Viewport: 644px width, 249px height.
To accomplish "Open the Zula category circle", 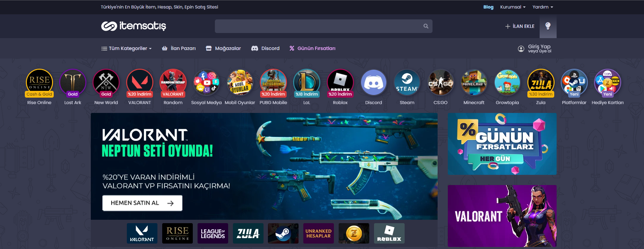I will click(541, 83).
